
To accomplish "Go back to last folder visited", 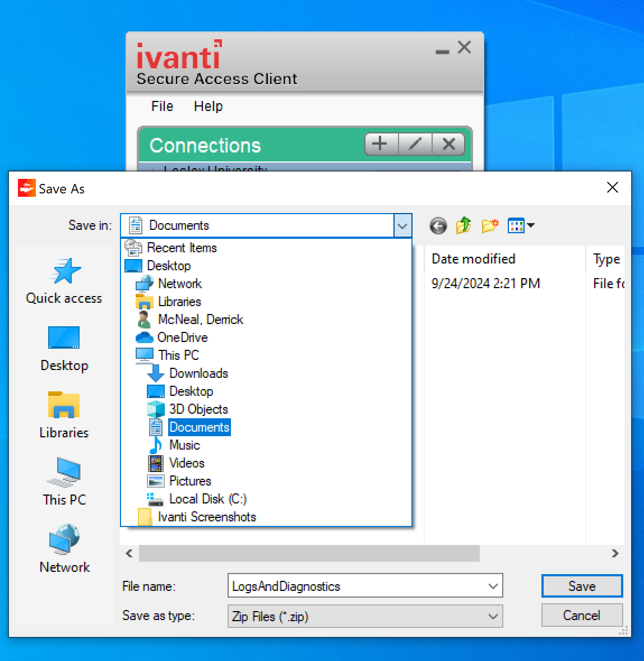I will coord(438,225).
